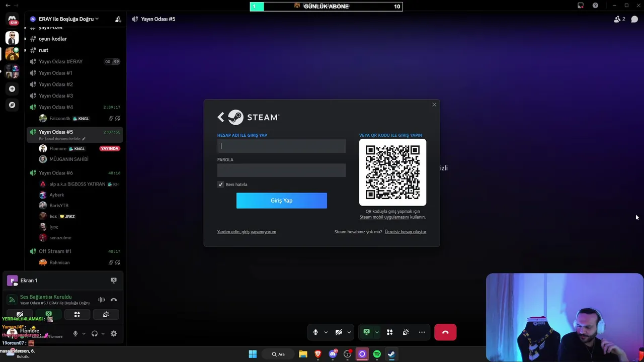Open the Discover servers compass icon
Viewport: 644px width, 362px height.
coord(12,105)
